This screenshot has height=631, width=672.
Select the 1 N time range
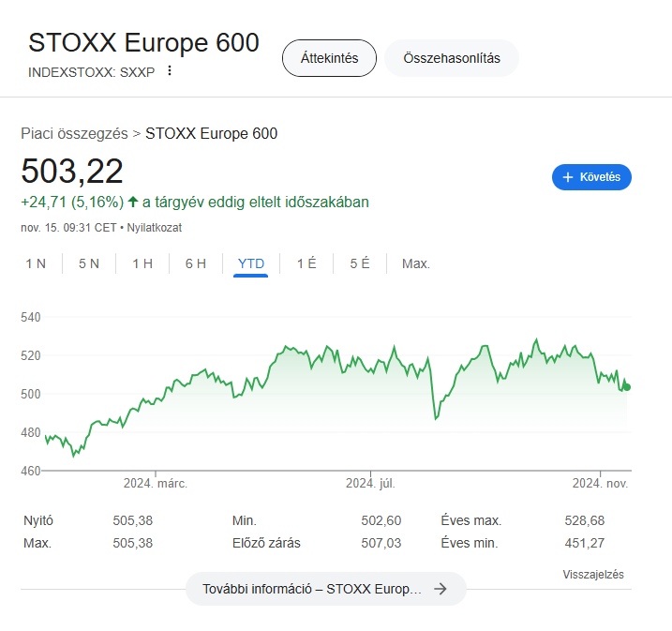(x=36, y=263)
